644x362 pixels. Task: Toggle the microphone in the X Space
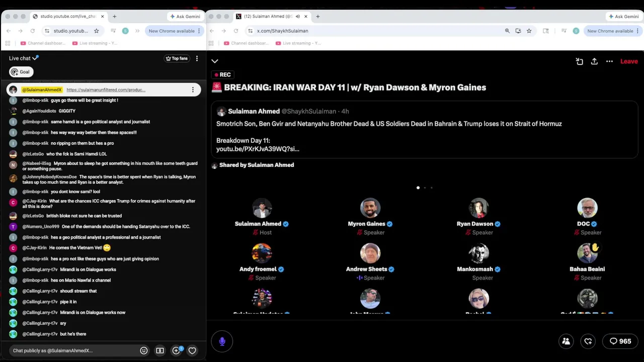pos(222,341)
